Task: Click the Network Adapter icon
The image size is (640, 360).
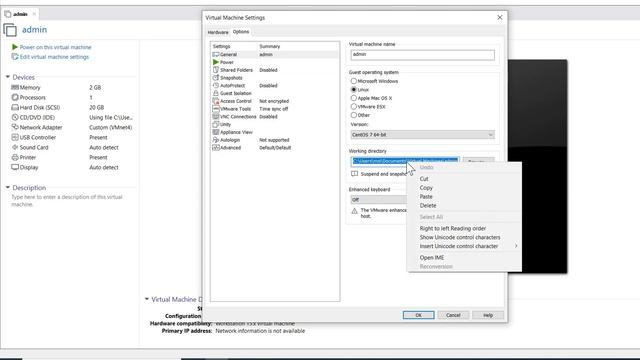Action: click(15, 127)
